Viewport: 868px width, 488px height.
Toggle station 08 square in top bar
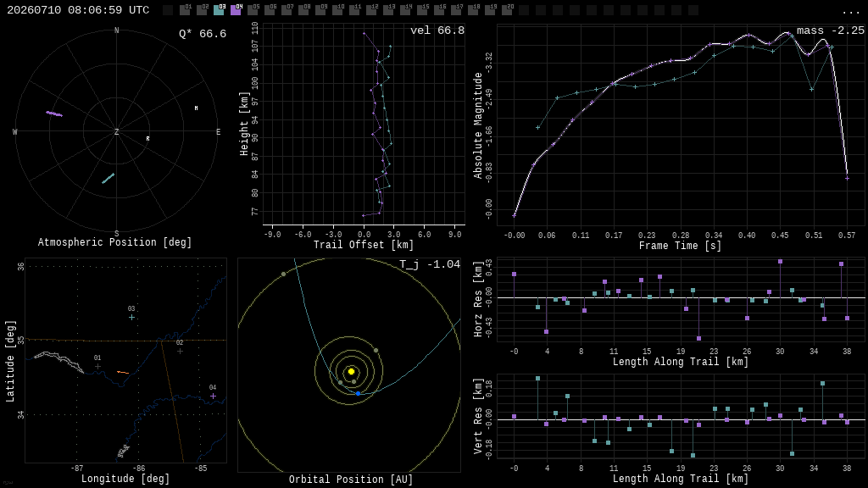tap(303, 10)
